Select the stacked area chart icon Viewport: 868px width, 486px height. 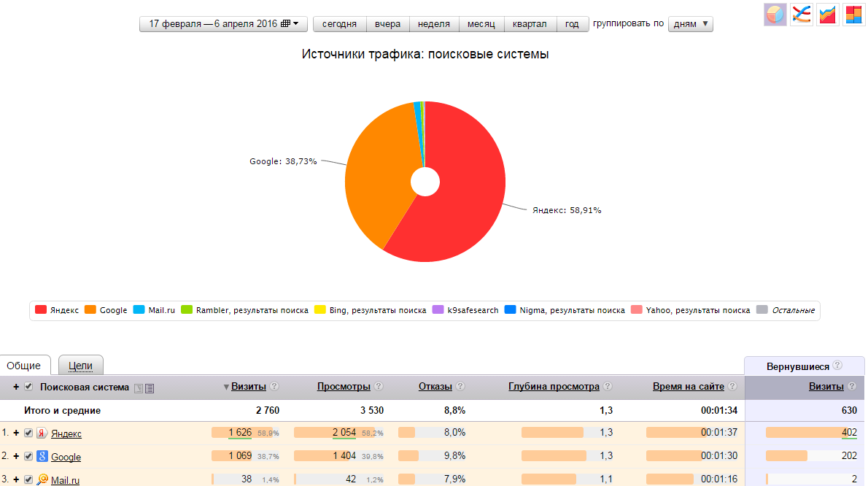tap(827, 15)
